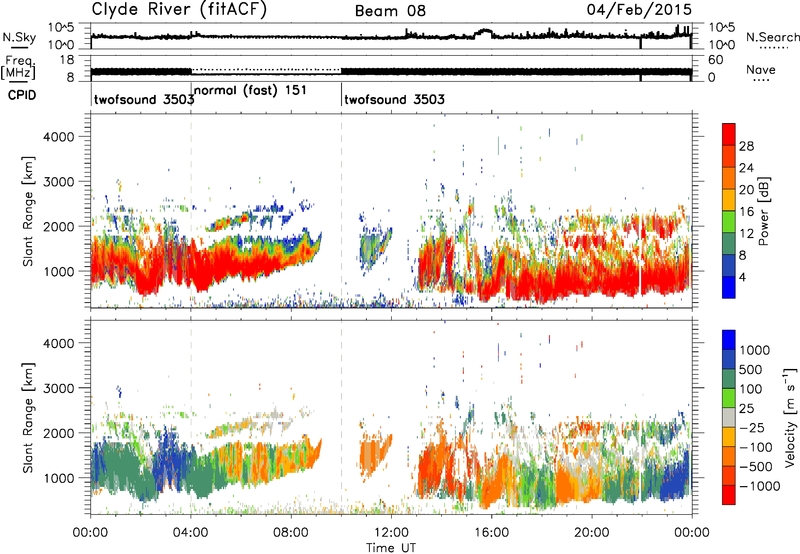
Task: Click 'Slant Range [km]' label of power panel
Action: click(28, 211)
